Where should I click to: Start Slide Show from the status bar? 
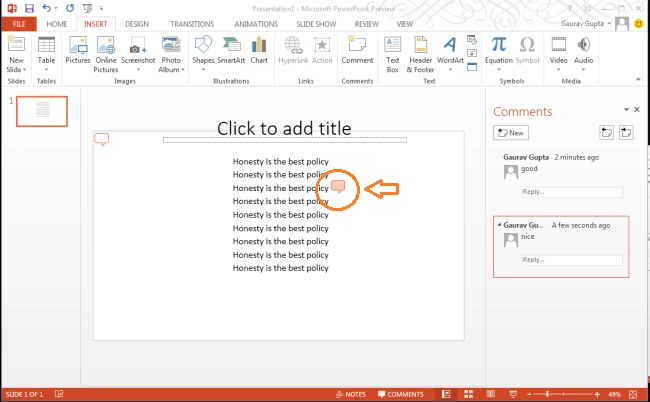[x=513, y=394]
